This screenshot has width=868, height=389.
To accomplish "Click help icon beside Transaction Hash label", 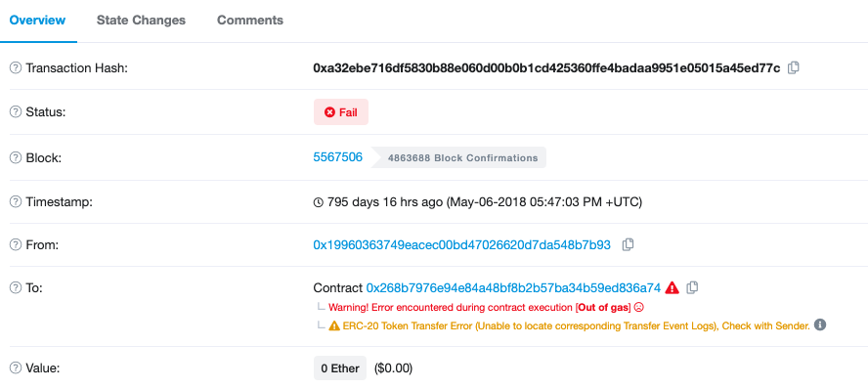I will [x=16, y=68].
